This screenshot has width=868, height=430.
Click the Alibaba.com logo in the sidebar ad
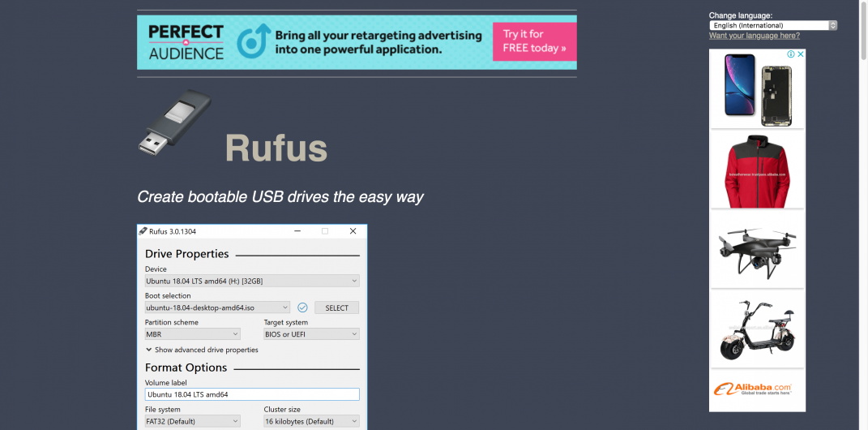(752, 389)
